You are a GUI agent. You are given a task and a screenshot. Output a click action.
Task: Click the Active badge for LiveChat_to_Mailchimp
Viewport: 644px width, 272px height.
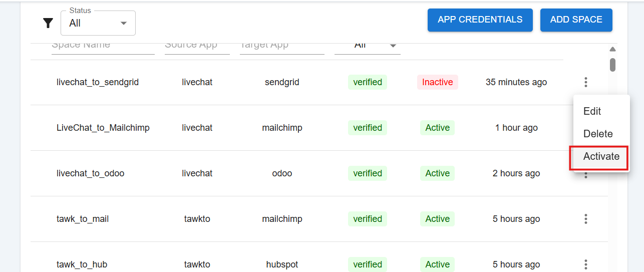pos(438,128)
